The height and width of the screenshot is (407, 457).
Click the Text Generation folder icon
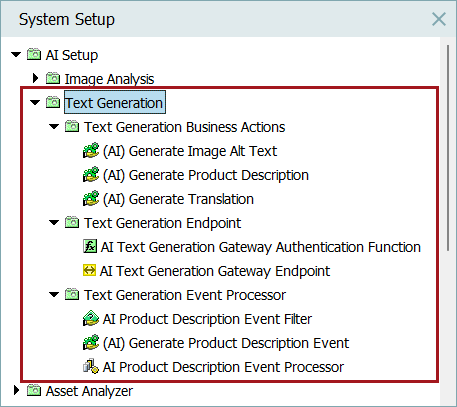click(53, 102)
